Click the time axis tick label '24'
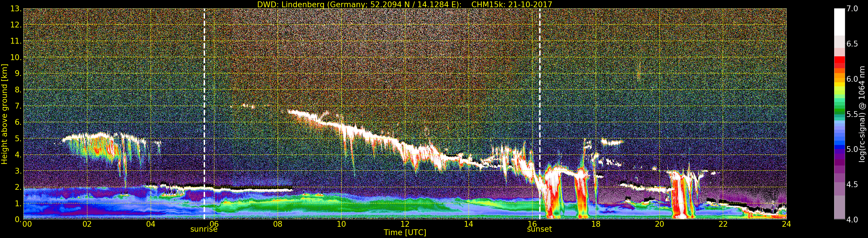Screen dimensions: 868x238 point(786,224)
